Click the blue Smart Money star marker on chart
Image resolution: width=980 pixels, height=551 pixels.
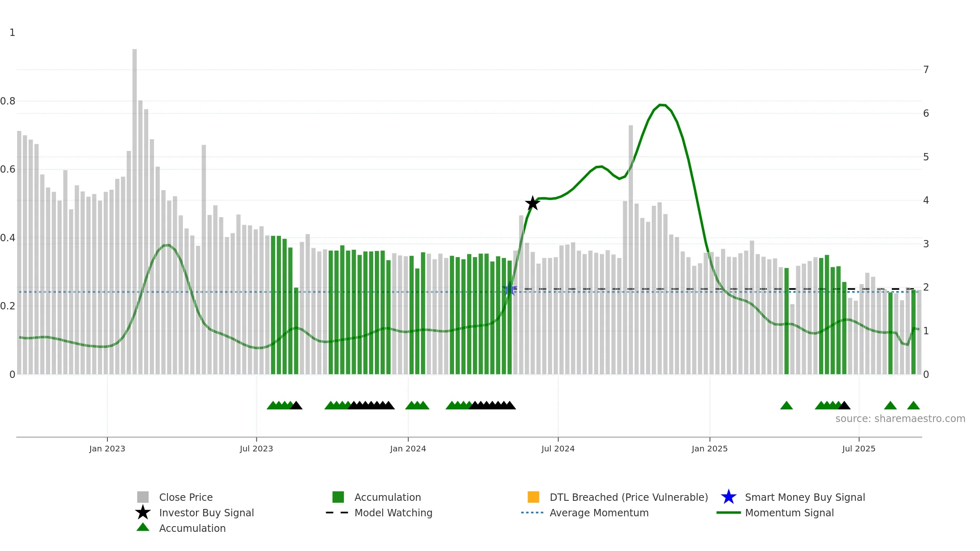pyautogui.click(x=510, y=290)
